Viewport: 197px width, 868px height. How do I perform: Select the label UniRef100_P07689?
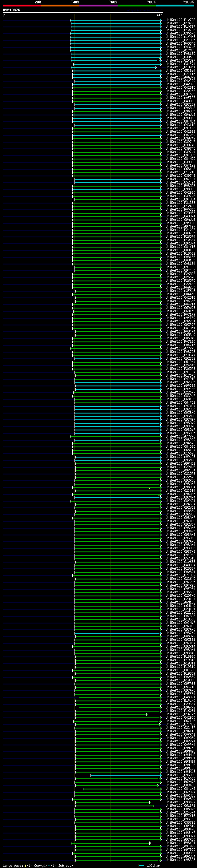pyautogui.click(x=180, y=670)
